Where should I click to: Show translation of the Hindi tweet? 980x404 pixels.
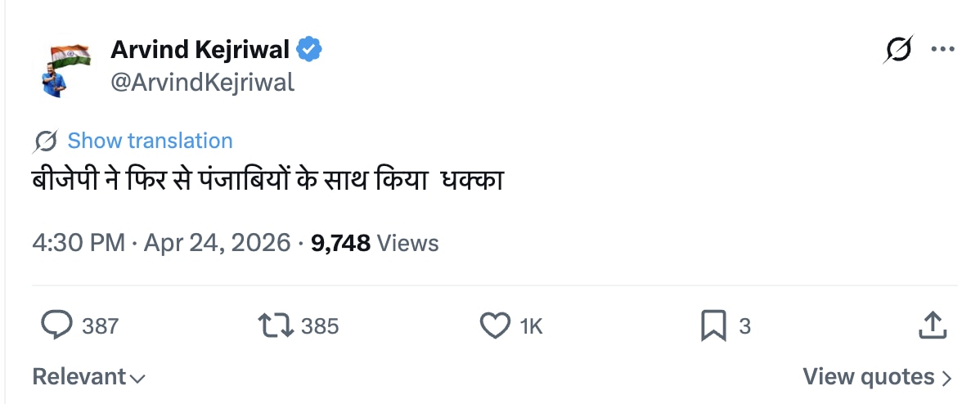[x=150, y=141]
